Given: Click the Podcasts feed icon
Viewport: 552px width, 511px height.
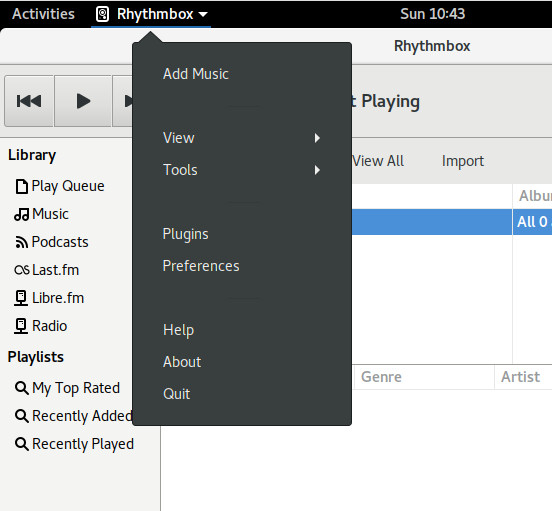Looking at the screenshot, I should pyautogui.click(x=21, y=242).
